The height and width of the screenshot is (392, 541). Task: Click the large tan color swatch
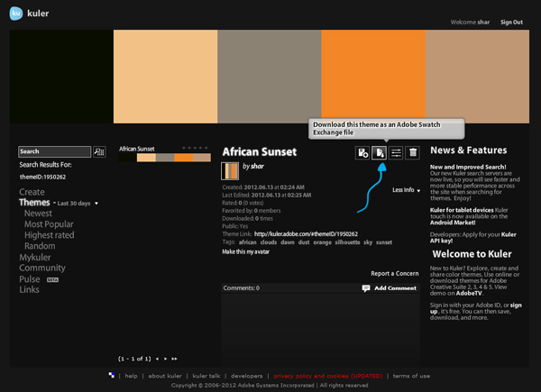(x=477, y=77)
